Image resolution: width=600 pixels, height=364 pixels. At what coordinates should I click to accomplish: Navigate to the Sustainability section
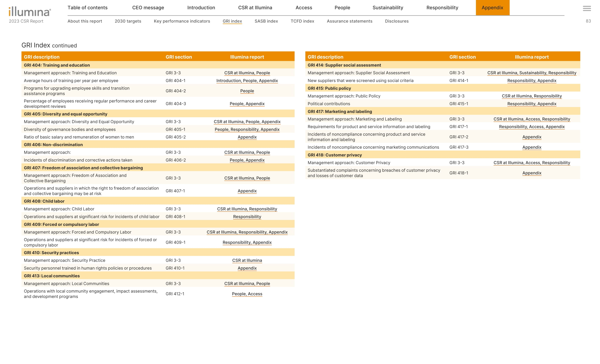tap(388, 7)
